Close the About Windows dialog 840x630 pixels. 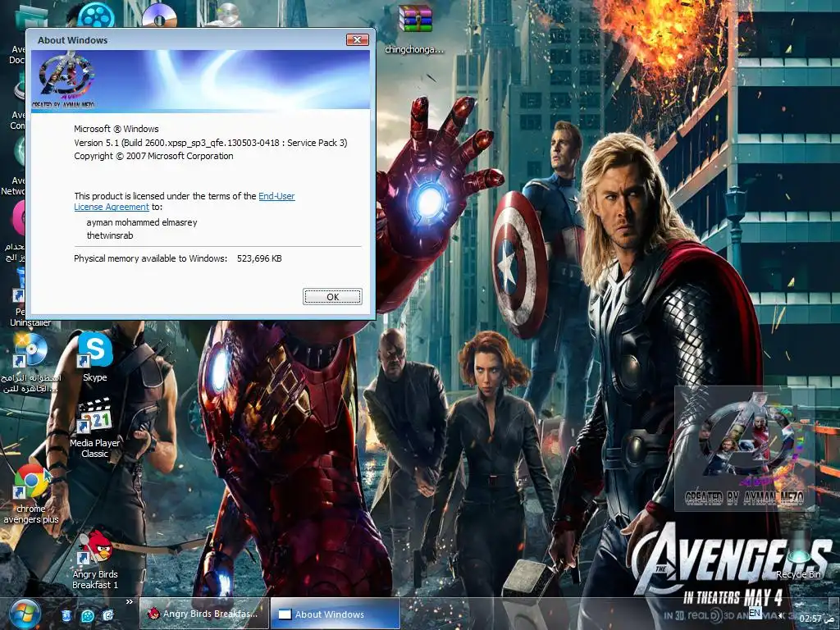(x=357, y=39)
